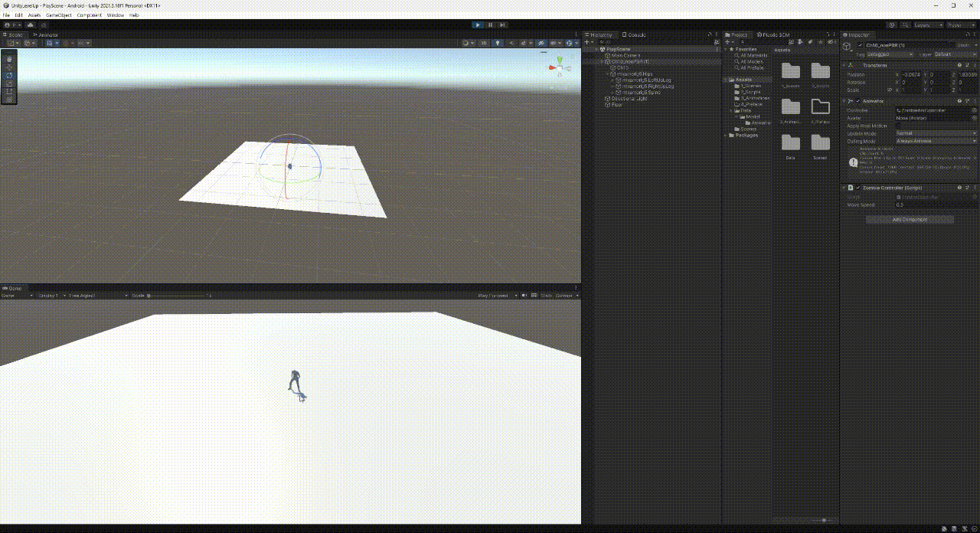
Task: Toggle scene lighting bulb icon
Action: (498, 43)
